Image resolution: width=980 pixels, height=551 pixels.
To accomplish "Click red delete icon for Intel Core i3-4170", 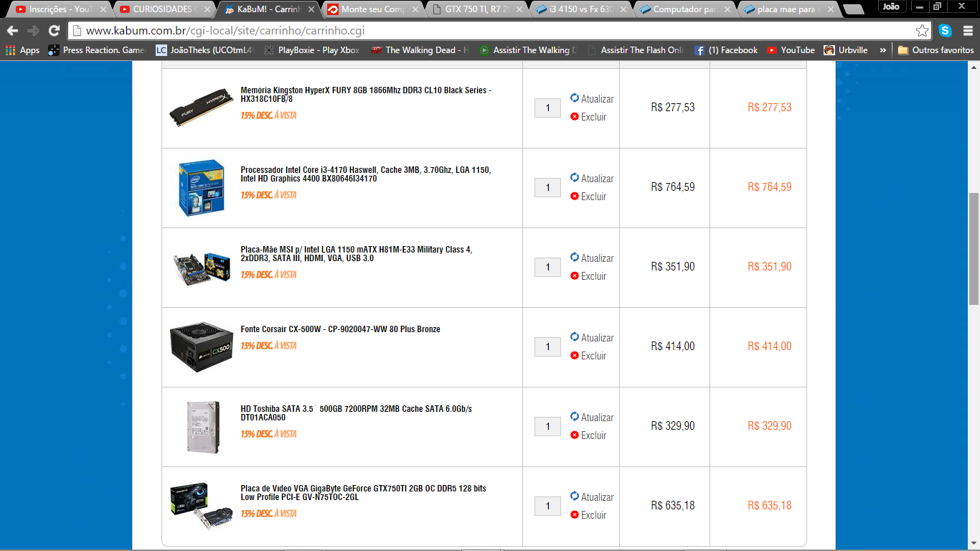I will pyautogui.click(x=575, y=196).
